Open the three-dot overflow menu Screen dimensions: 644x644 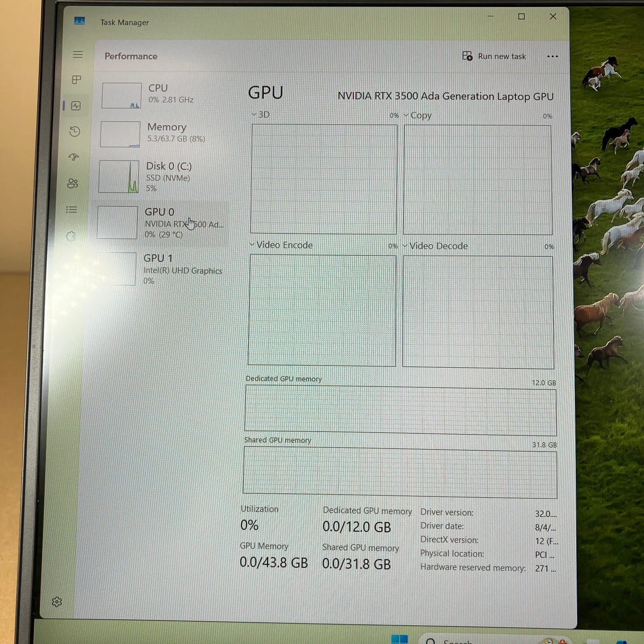(x=553, y=56)
